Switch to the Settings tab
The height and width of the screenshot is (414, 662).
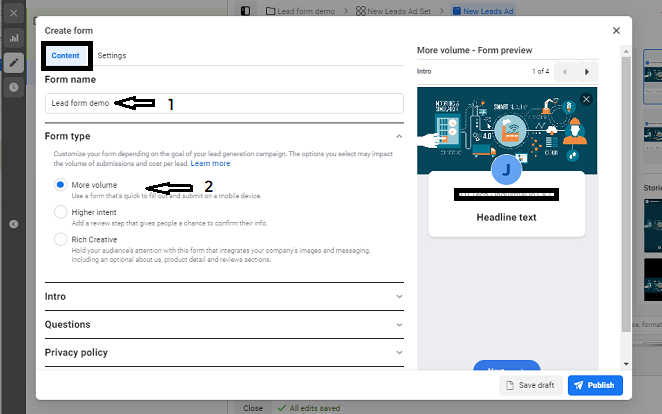(x=112, y=56)
